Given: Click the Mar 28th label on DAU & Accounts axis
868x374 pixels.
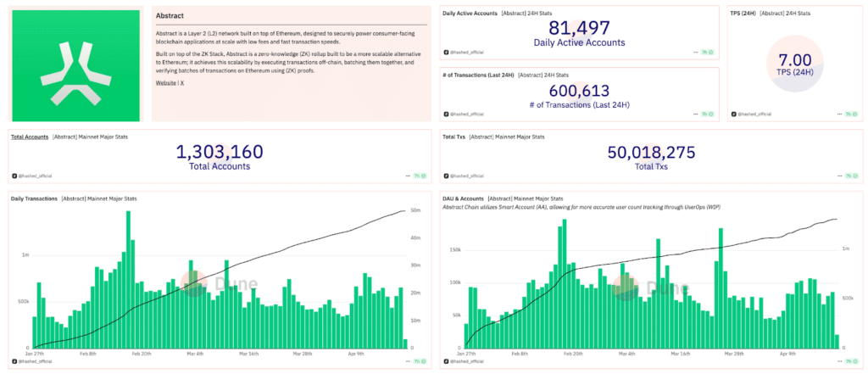Looking at the screenshot, I should [736, 353].
